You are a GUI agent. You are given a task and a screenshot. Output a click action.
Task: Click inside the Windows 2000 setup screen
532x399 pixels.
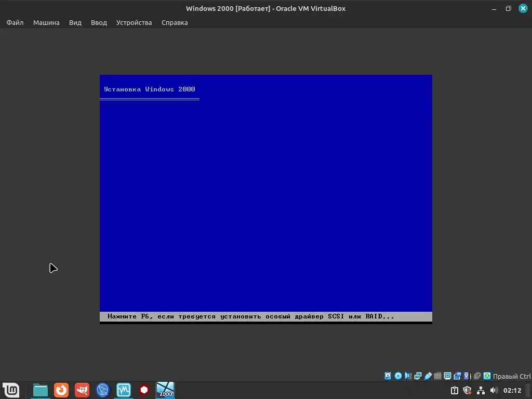pyautogui.click(x=266, y=199)
